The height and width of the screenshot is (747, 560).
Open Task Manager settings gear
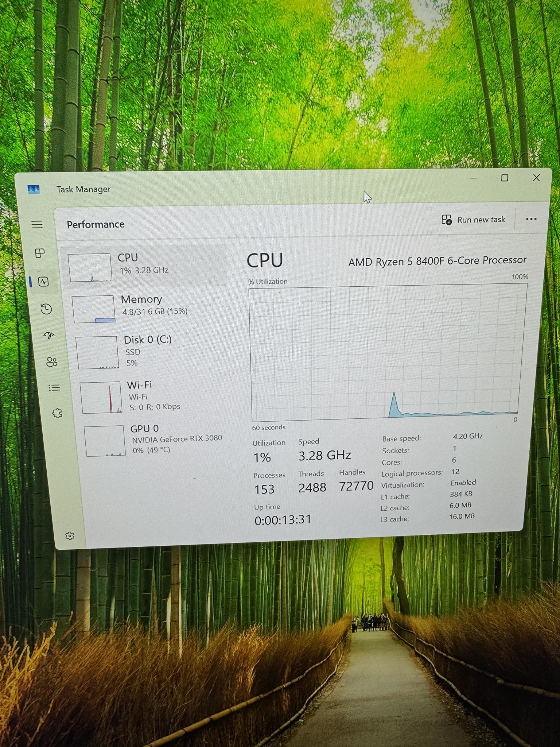click(70, 535)
